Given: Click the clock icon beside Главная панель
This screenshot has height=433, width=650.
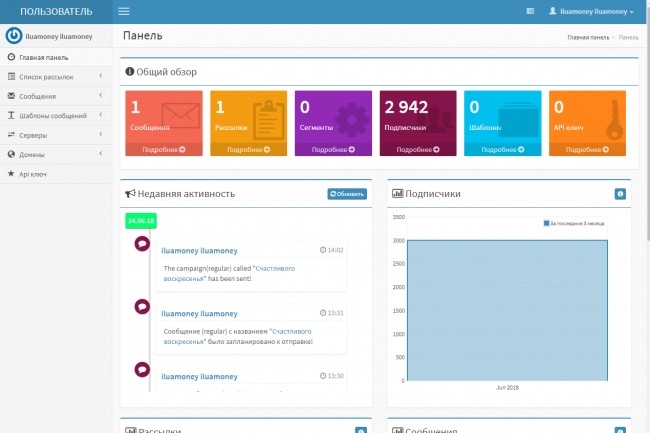Looking at the screenshot, I should coord(11,57).
